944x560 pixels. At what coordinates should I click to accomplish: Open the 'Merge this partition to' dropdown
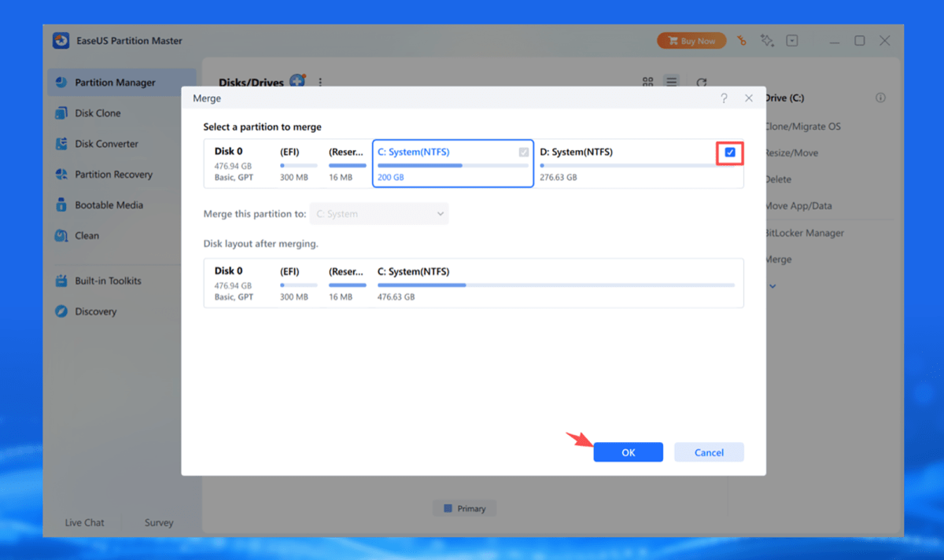379,214
